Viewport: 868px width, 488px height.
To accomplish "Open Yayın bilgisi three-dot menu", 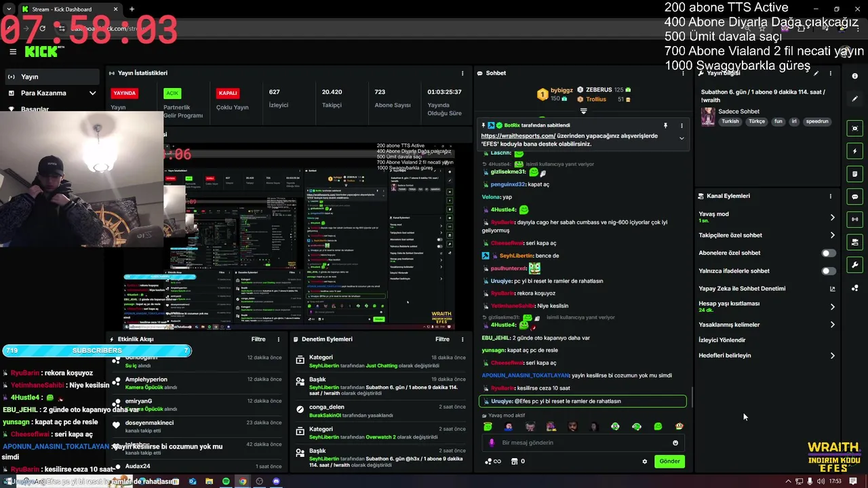I will 830,73.
